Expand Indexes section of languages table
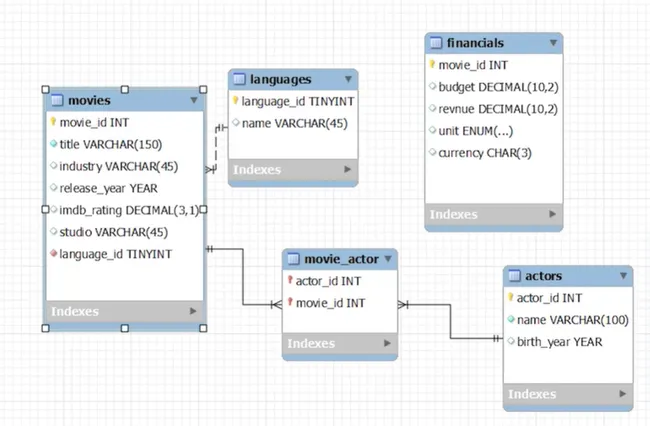The width and height of the screenshot is (650, 426). [347, 169]
